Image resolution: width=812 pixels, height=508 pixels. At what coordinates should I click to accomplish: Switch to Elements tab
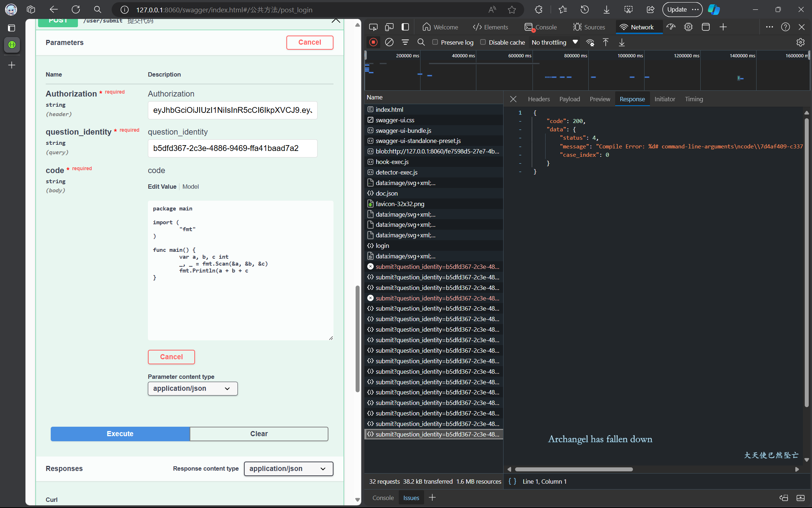pyautogui.click(x=490, y=27)
